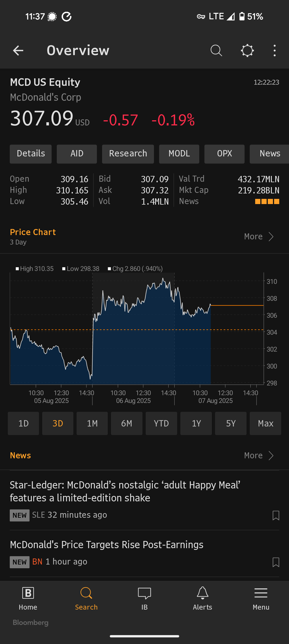Open the three-dot overflow menu
The height and width of the screenshot is (644, 289).
click(274, 51)
